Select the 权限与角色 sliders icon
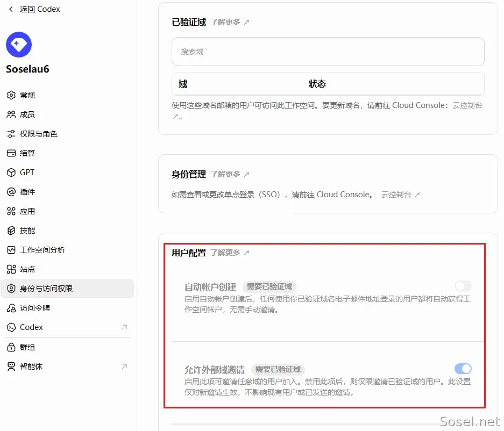 (x=11, y=134)
